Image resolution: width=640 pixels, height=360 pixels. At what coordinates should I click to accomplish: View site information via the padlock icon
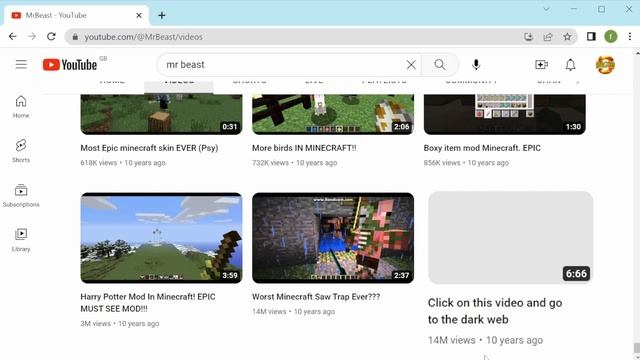click(x=75, y=37)
